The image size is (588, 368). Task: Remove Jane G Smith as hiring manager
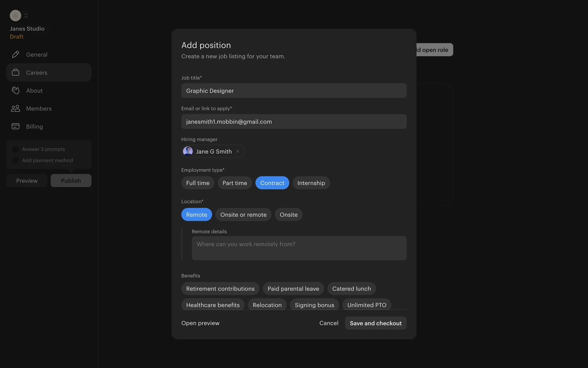point(238,151)
